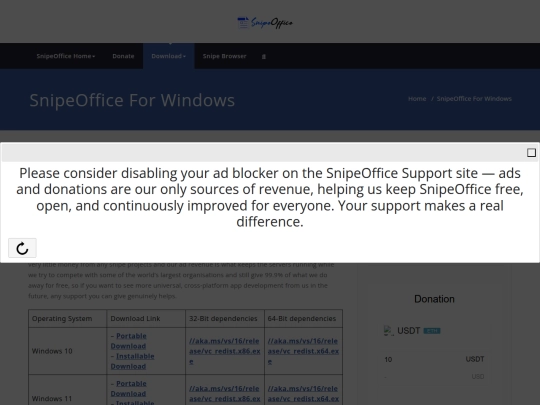Close the ad blocker popup with the square icon
Screen dimensions: 540x405
531,153
